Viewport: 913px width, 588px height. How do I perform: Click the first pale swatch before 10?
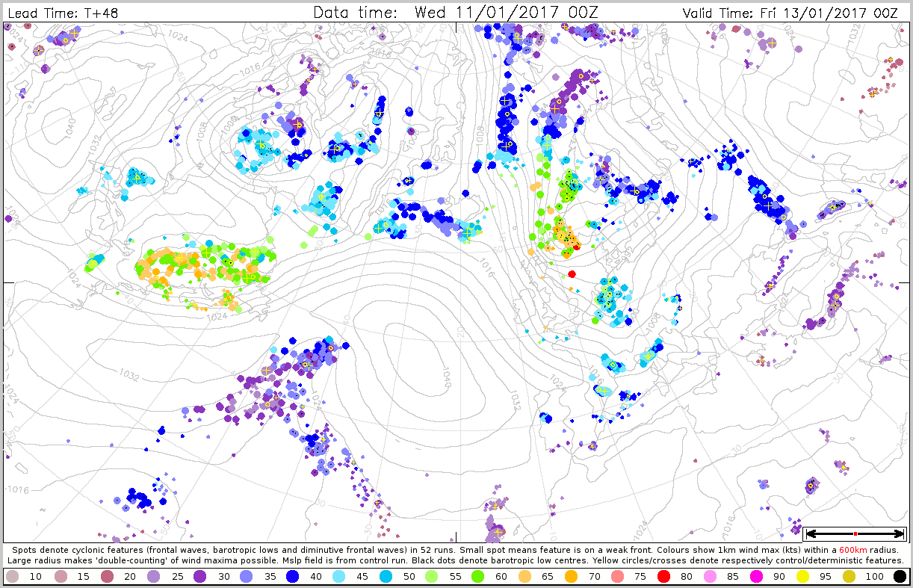click(11, 576)
